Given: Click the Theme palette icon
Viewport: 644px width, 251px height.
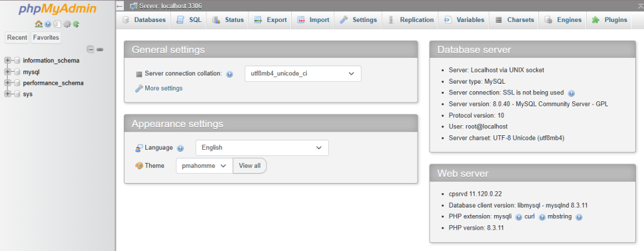Looking at the screenshot, I should click(x=139, y=166).
